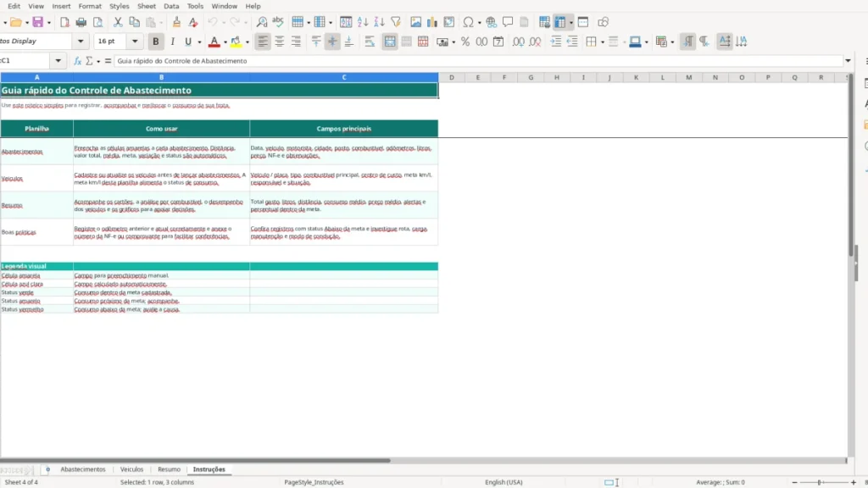Zoom in using the status bar plus
This screenshot has width=868, height=488.
[x=853, y=482]
